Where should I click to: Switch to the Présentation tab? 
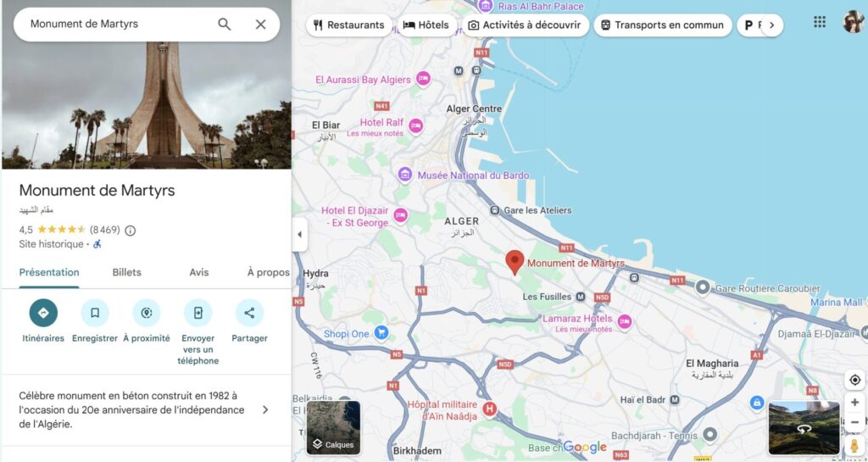click(x=49, y=272)
